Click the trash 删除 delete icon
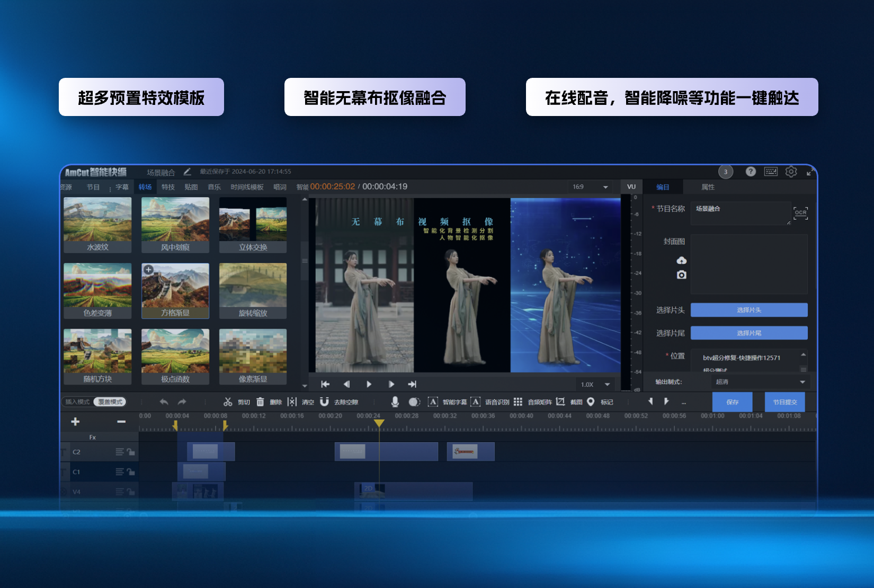 click(x=260, y=402)
